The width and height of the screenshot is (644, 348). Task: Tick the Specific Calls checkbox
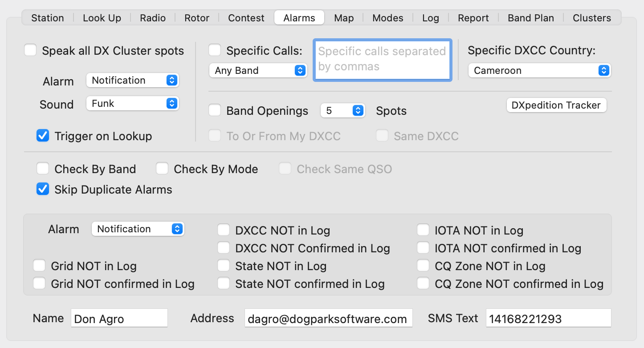pyautogui.click(x=215, y=50)
